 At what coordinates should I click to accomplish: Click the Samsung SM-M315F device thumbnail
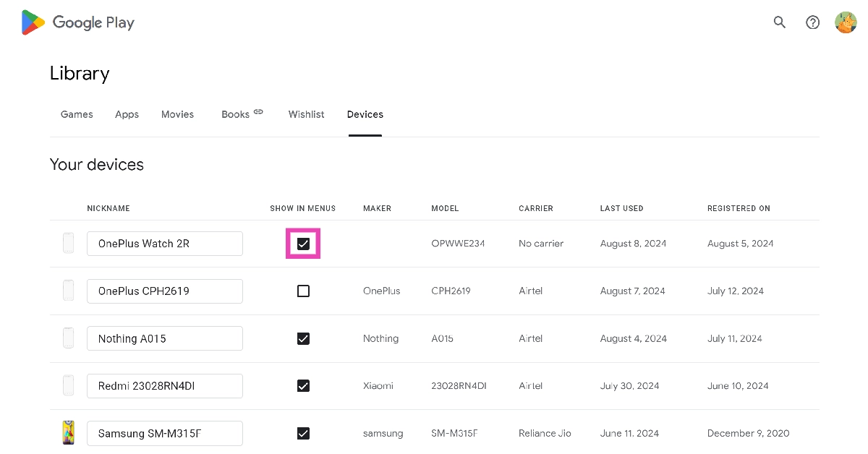tap(68, 433)
